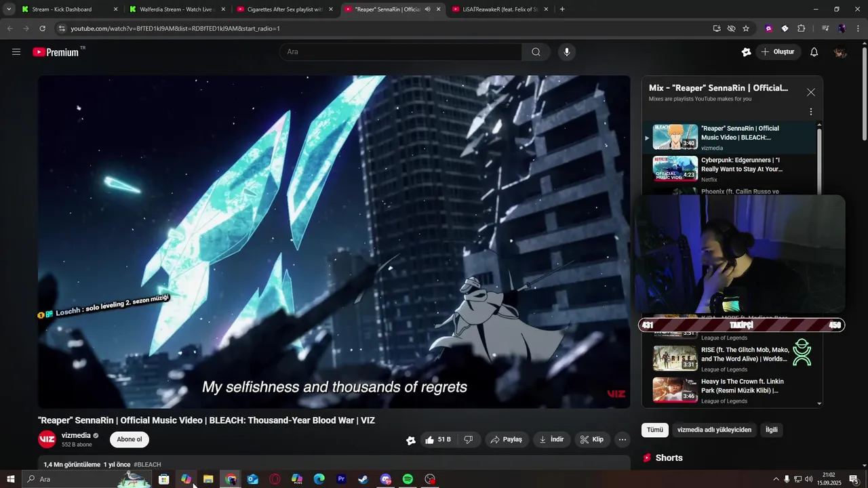Click the Windows taskbar search box

(x=88, y=479)
